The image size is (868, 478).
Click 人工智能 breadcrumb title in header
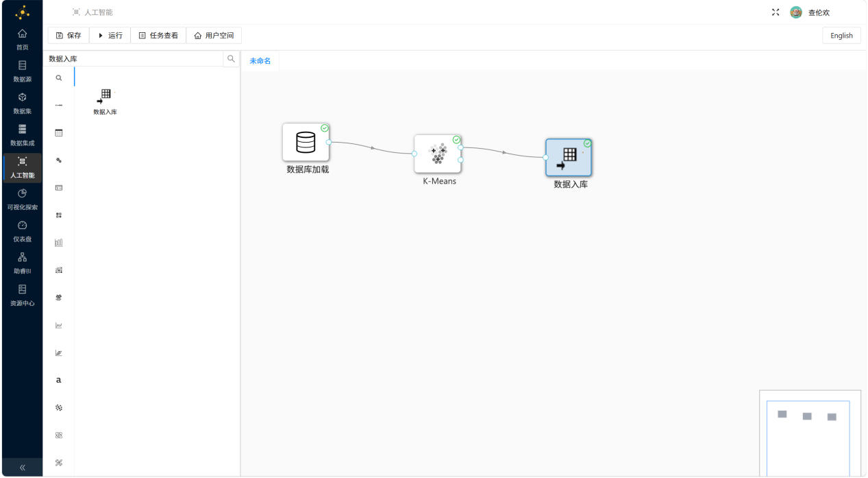click(x=99, y=12)
